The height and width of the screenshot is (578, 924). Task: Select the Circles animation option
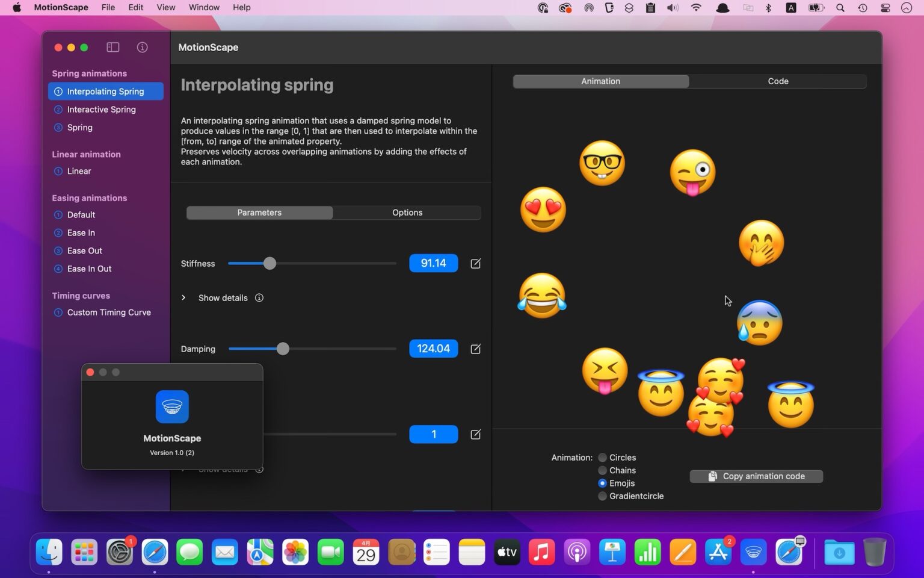(x=602, y=458)
